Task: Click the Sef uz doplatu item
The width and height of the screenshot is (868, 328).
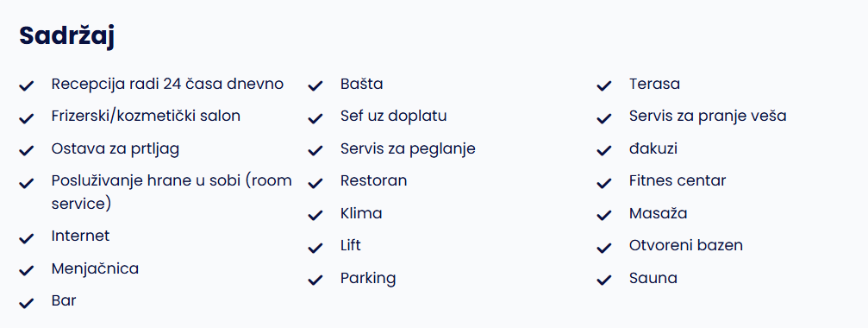Action: pos(394,116)
